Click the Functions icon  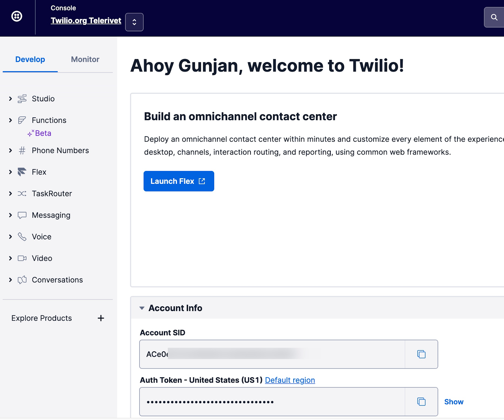(22, 120)
